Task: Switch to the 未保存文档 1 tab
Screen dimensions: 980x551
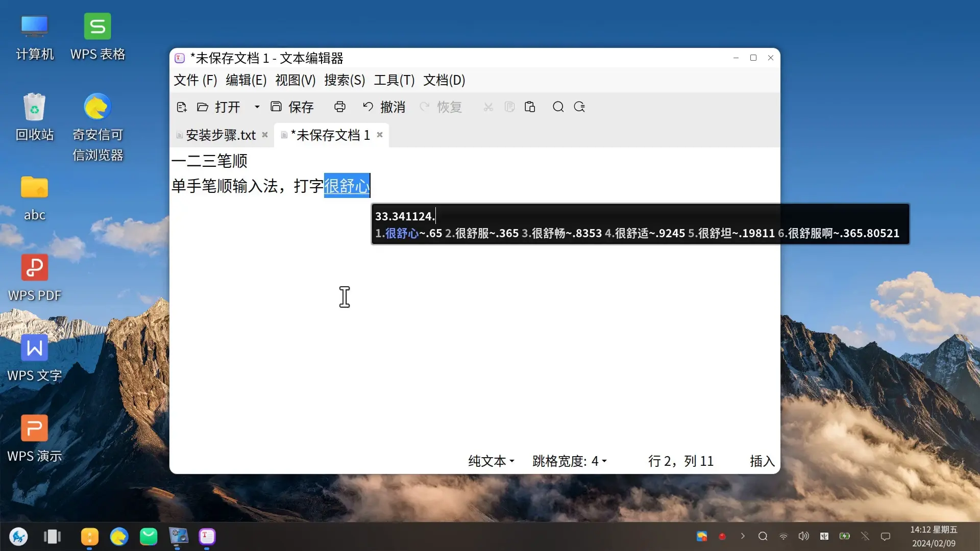Action: coord(330,135)
